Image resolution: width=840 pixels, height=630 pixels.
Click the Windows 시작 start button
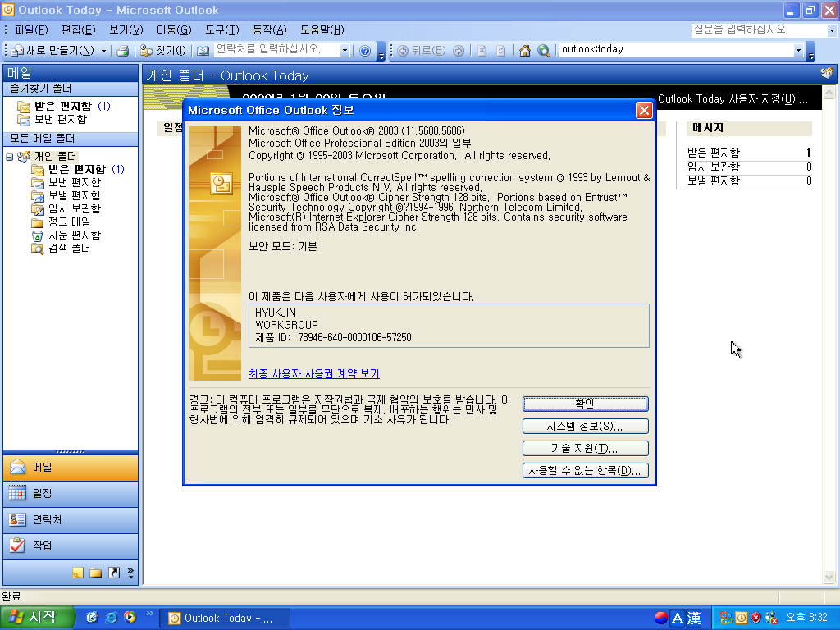[x=36, y=618]
